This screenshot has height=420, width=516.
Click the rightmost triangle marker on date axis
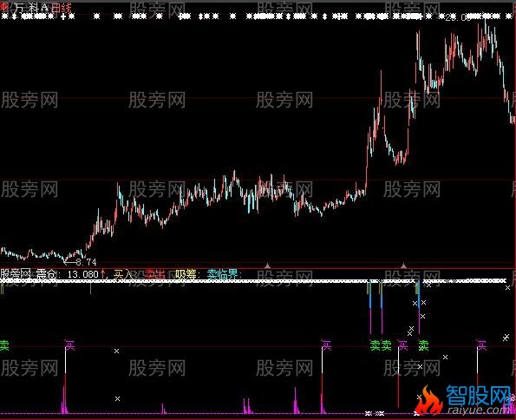(x=404, y=266)
